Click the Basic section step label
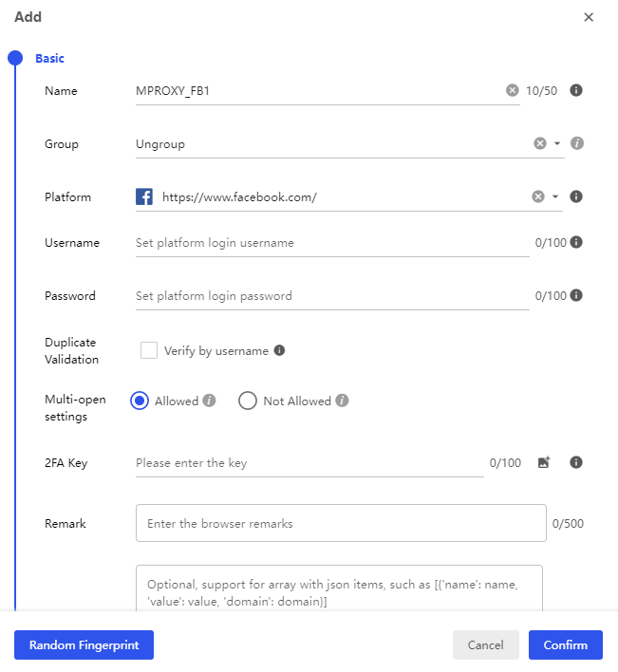 [x=49, y=58]
